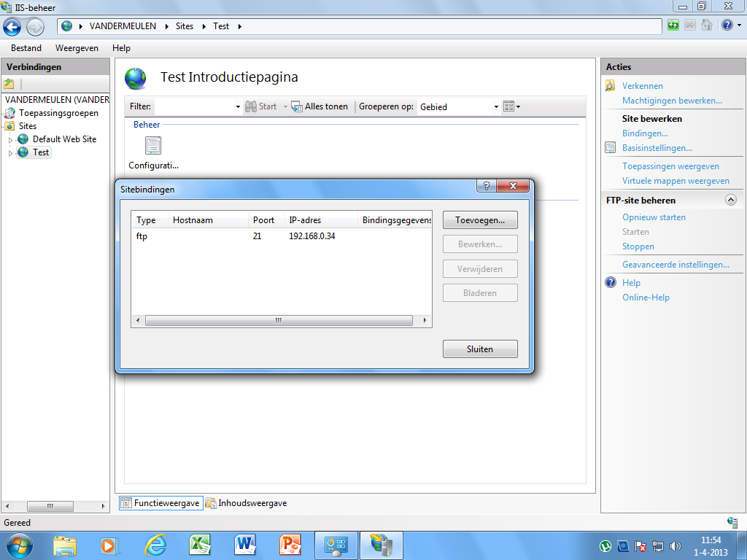The width and height of the screenshot is (747, 560).
Task: Open the help icon in the toolbar
Action: (x=727, y=25)
